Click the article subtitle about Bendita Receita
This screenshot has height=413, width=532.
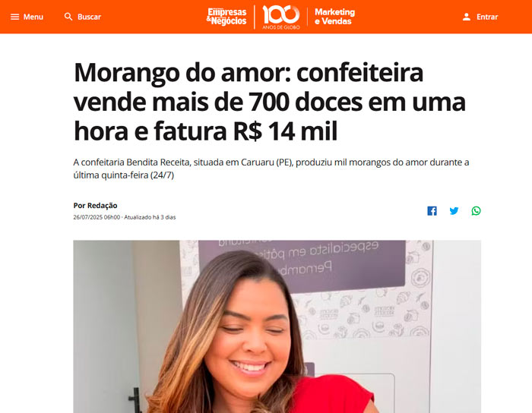[271, 169]
